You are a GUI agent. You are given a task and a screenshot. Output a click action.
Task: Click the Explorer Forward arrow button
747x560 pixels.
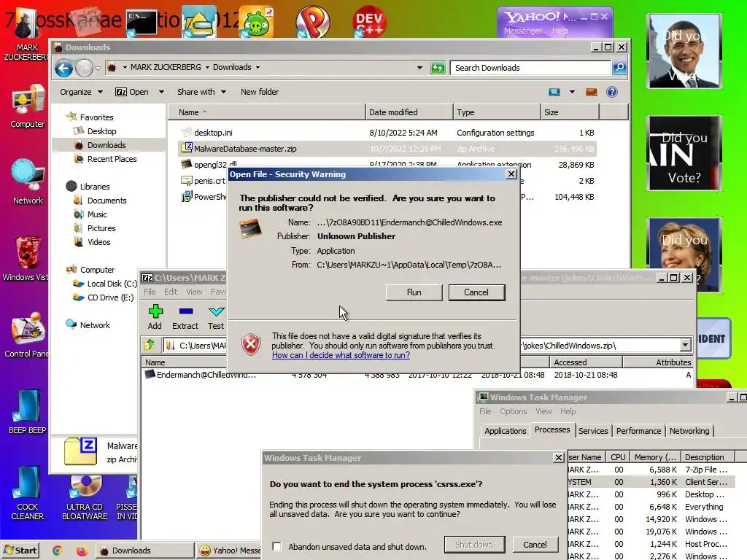pos(85,68)
